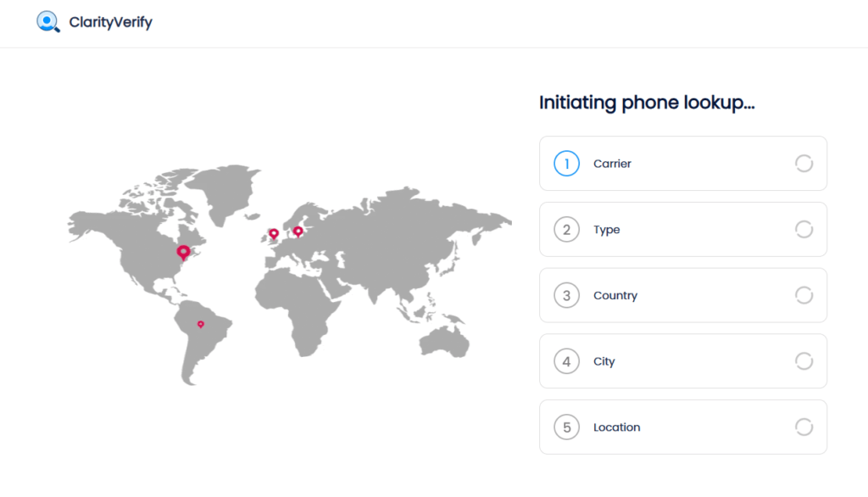Click the Carrier step label
868x497 pixels.
(x=612, y=164)
